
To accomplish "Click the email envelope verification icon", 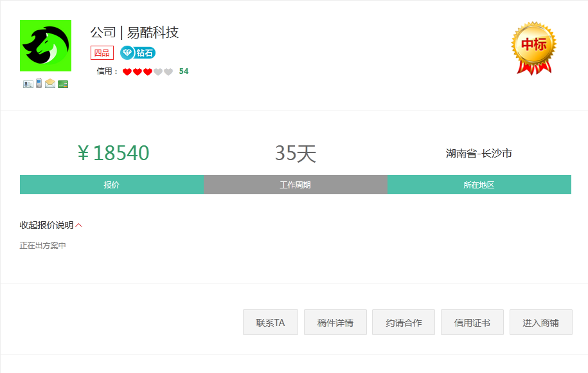I will click(50, 84).
